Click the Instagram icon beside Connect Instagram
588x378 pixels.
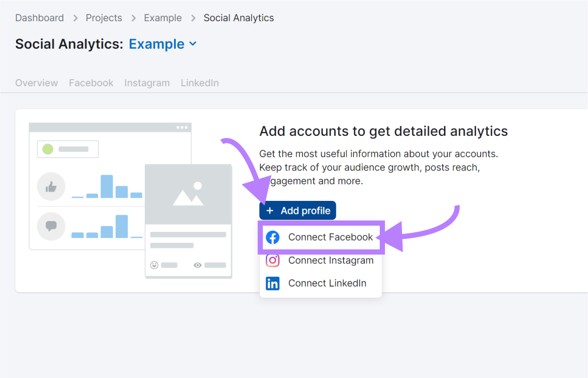click(272, 260)
